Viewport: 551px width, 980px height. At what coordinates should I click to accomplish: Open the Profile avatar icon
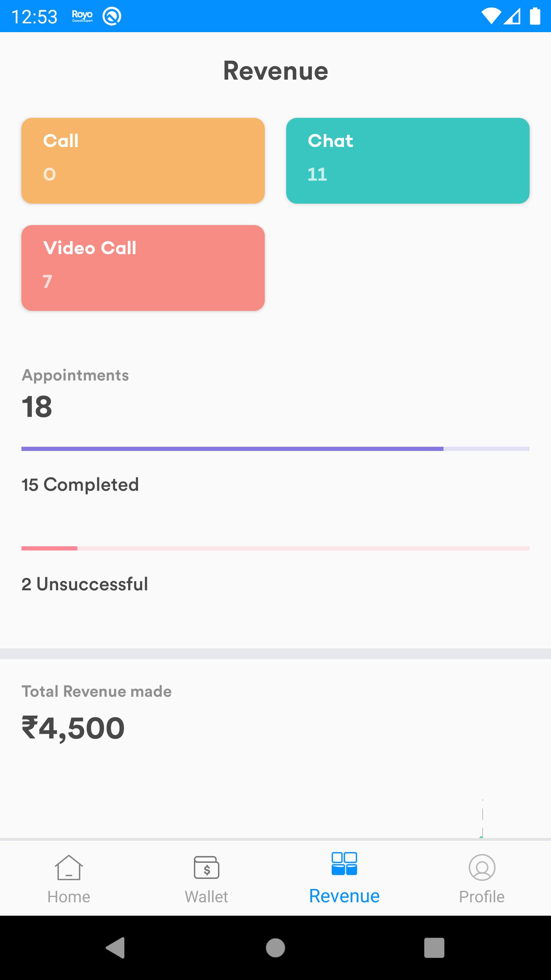point(482,867)
